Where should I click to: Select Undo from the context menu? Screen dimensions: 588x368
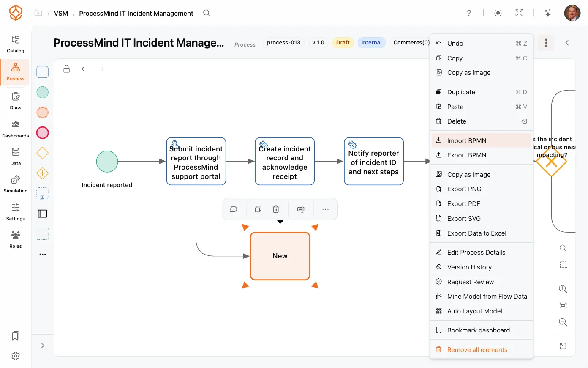point(481,44)
